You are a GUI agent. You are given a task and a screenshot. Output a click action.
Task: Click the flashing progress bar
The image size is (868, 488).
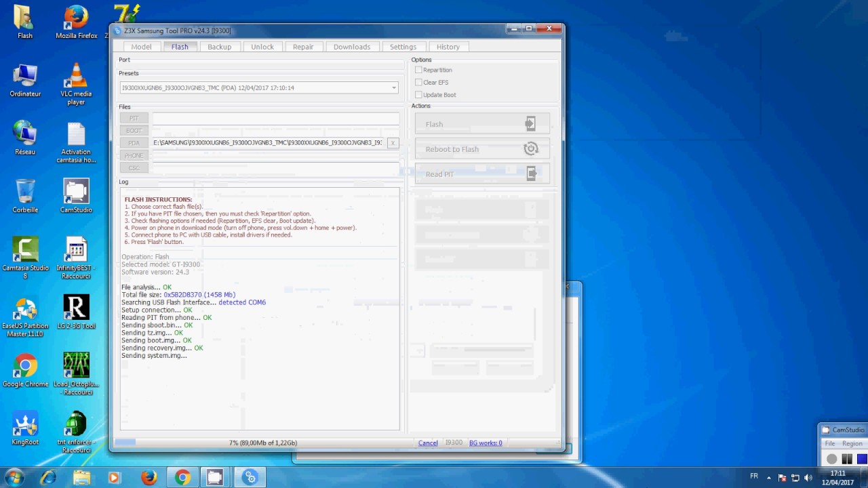click(x=262, y=443)
